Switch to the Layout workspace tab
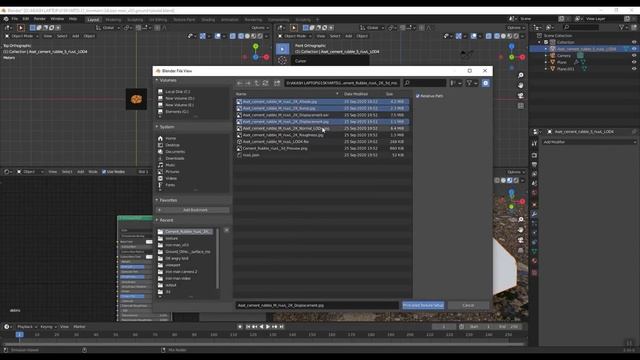The image size is (640, 360). pyautogui.click(x=93, y=19)
